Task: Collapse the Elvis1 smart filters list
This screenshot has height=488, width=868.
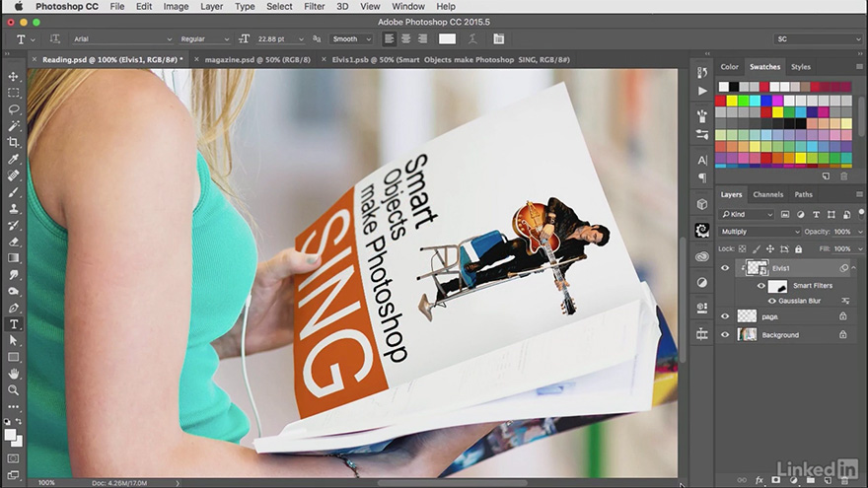Action: [854, 268]
